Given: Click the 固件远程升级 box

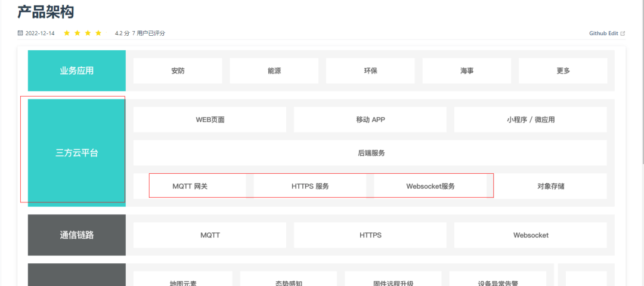Looking at the screenshot, I should (x=393, y=279).
